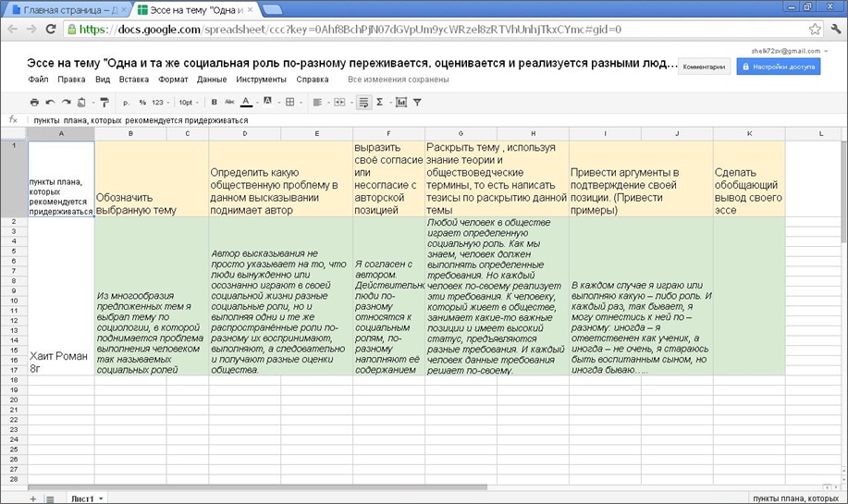Open the Chrome wrench settings menu
848x504 pixels.
836,30
